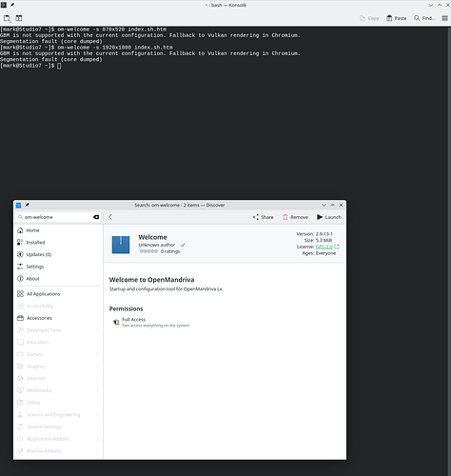Click Copy button in Konsole toolbar
This screenshot has width=451, height=476.
pos(369,18)
